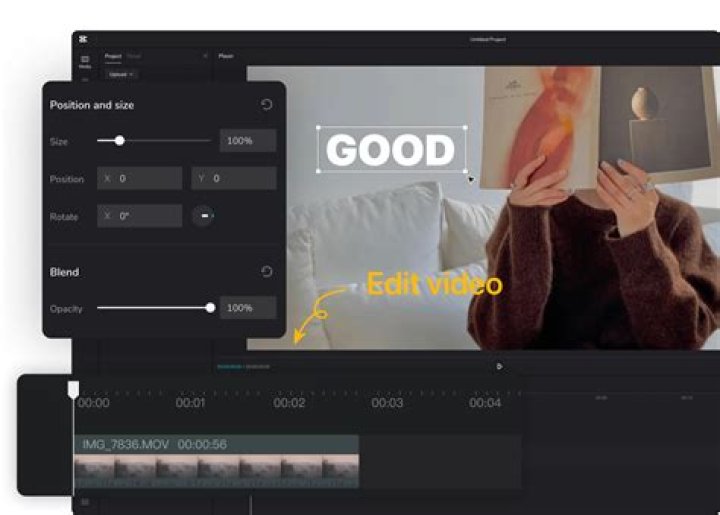720x515 pixels.
Task: Click the Rotate angle input field
Action: click(140, 216)
